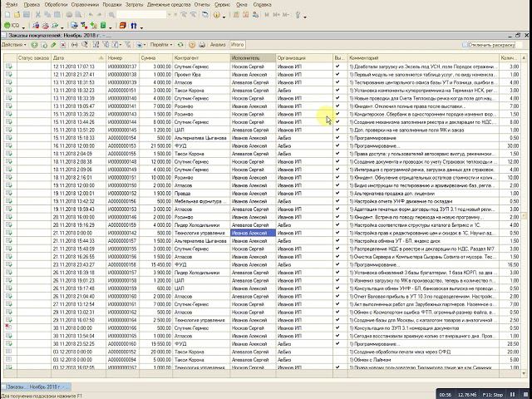The height and width of the screenshot is (399, 532).
Task: Click the Paste clipboard icon
Action: tap(57, 15)
